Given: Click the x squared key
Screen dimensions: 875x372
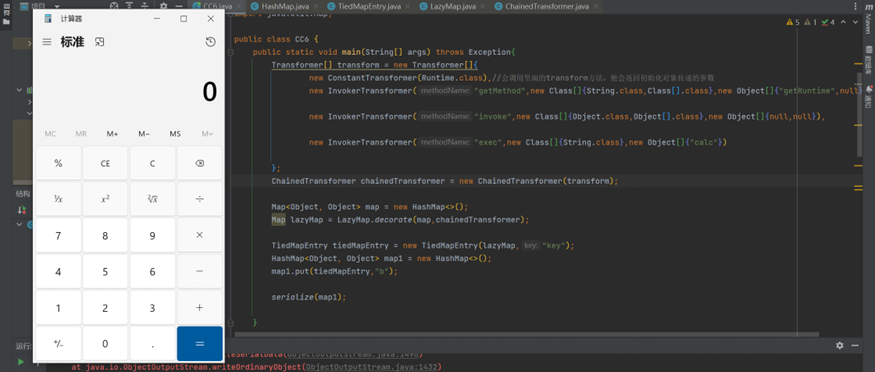Looking at the screenshot, I should 105,199.
